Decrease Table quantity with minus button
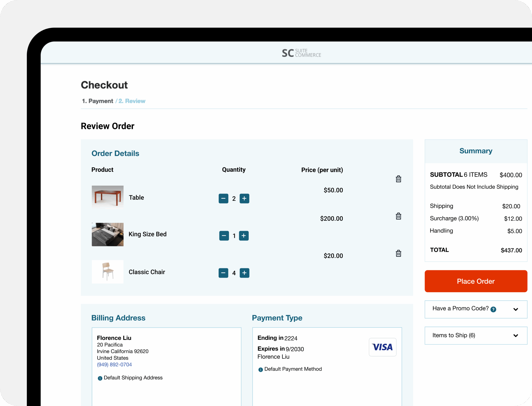The width and height of the screenshot is (532, 406). [223, 198]
